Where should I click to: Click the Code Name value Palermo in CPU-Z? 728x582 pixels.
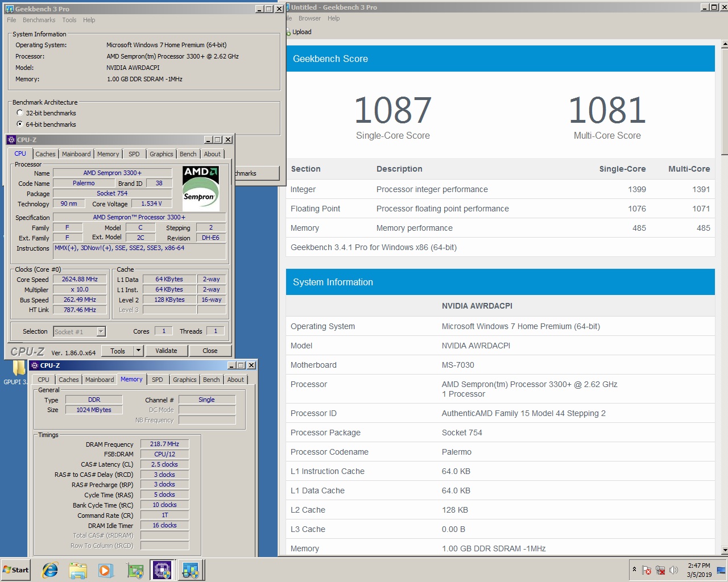(84, 183)
